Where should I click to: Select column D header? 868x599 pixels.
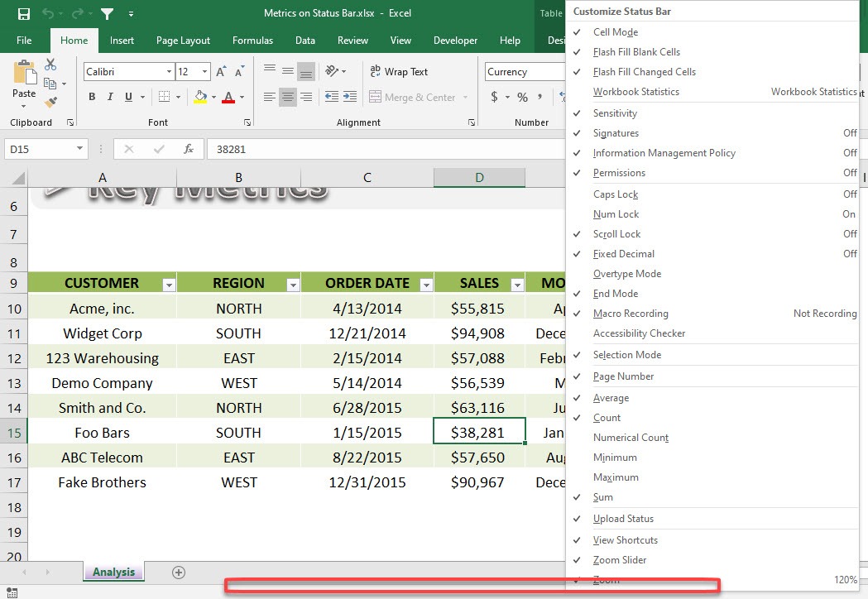479,177
